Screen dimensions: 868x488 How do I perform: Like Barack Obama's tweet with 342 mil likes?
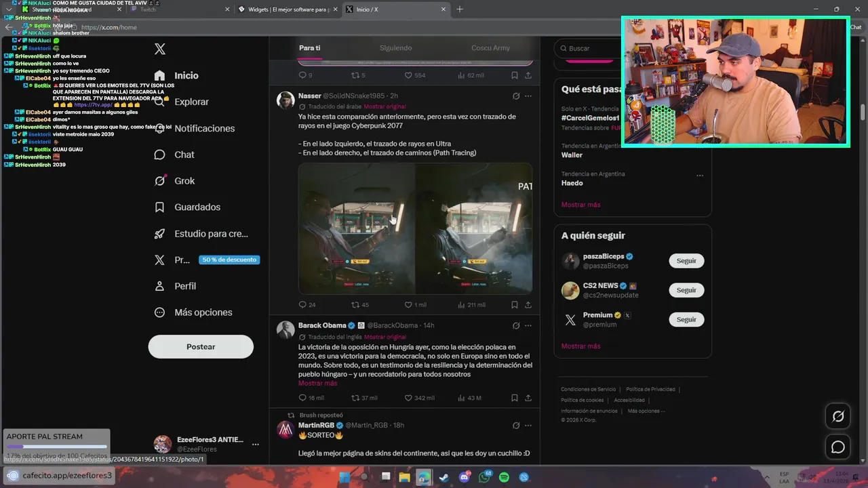tap(419, 398)
